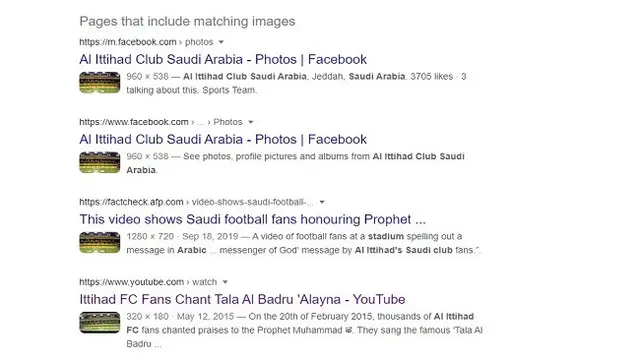Click the https://factcheck.afp.com URL text
Image resolution: width=640 pixels, height=360 pixels.
click(x=131, y=202)
